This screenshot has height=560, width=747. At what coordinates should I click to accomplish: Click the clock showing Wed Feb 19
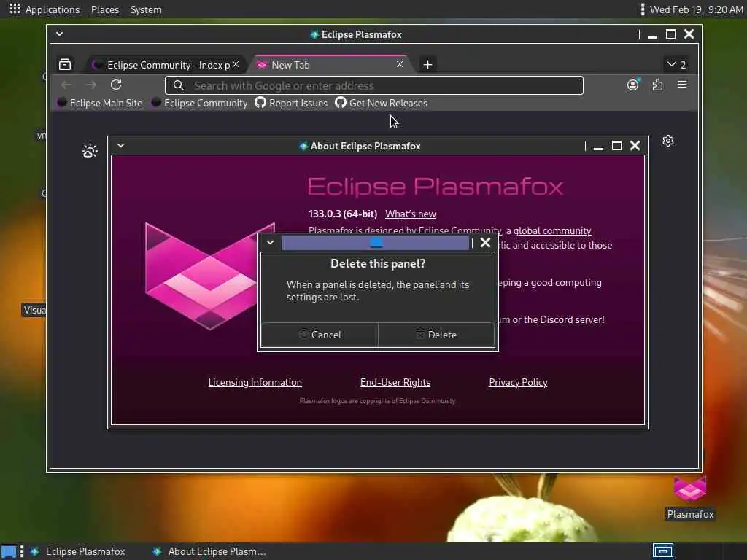696,9
